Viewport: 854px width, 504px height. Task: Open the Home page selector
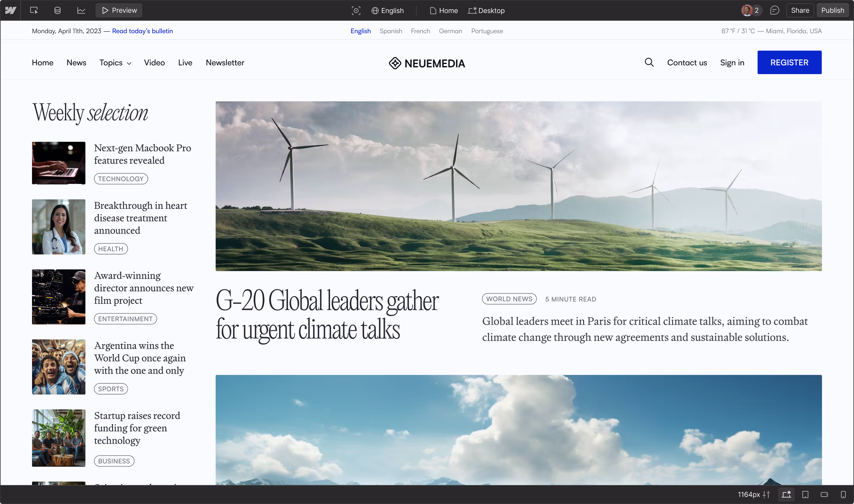click(444, 11)
